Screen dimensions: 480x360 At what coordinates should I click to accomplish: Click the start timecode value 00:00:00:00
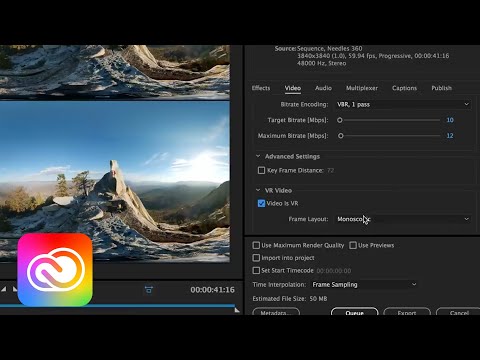coord(334,271)
